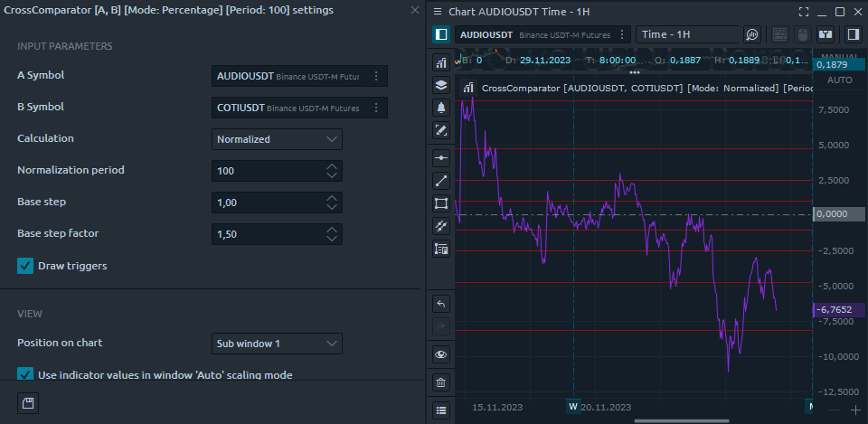The height and width of the screenshot is (424, 868).
Task: Click the VIEW section heading
Action: (30, 314)
